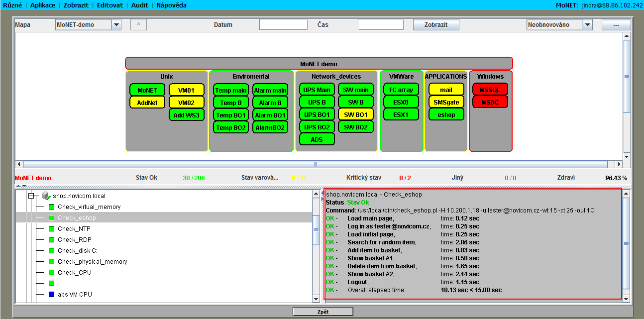Screen dimensions: 644x319
Task: Open the green UPS Main node
Action: tap(317, 90)
